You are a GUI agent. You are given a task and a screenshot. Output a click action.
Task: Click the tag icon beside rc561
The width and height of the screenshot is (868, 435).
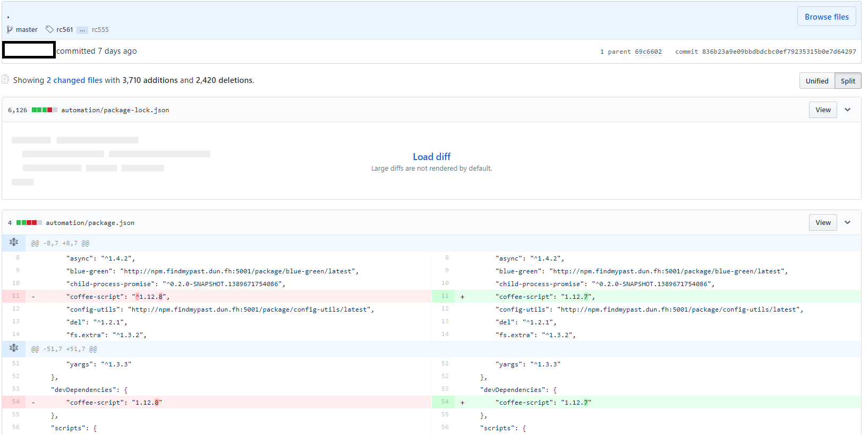[x=49, y=29]
